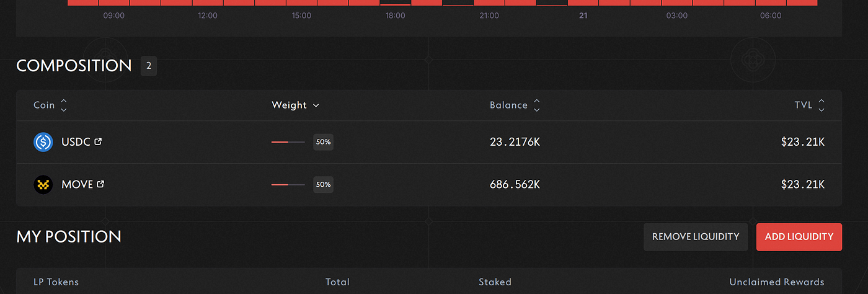
Task: Click the composition count badge showing 2
Action: (149, 66)
